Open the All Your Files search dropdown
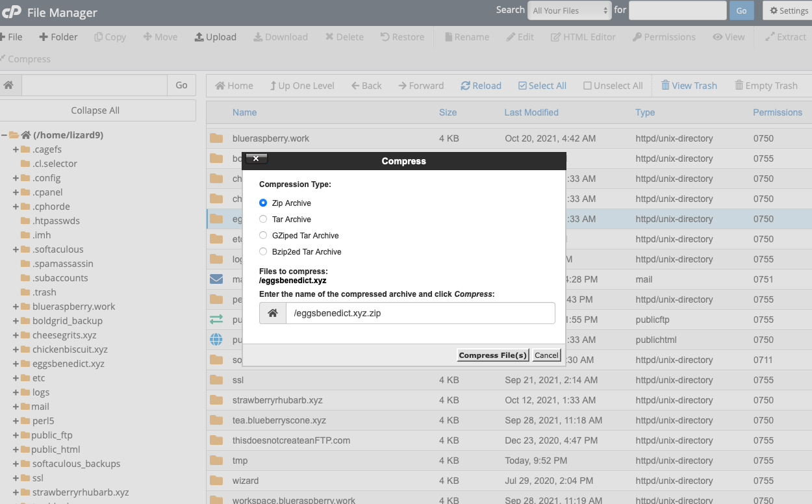This screenshot has height=504, width=812. pyautogui.click(x=570, y=10)
